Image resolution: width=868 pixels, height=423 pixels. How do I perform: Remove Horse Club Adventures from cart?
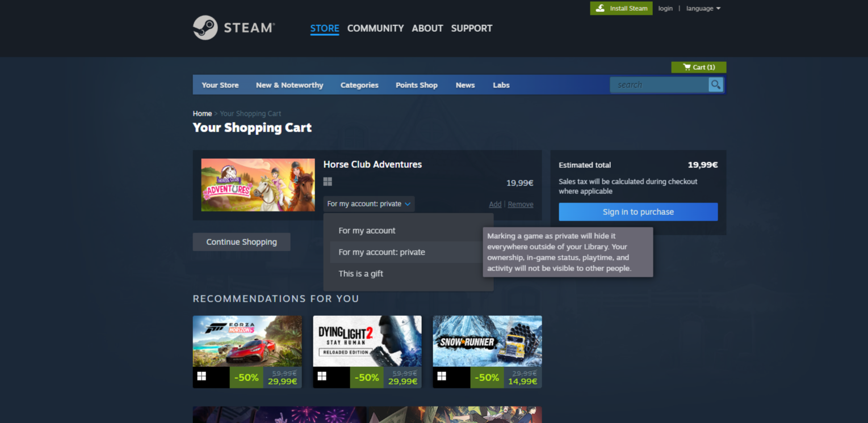(521, 204)
